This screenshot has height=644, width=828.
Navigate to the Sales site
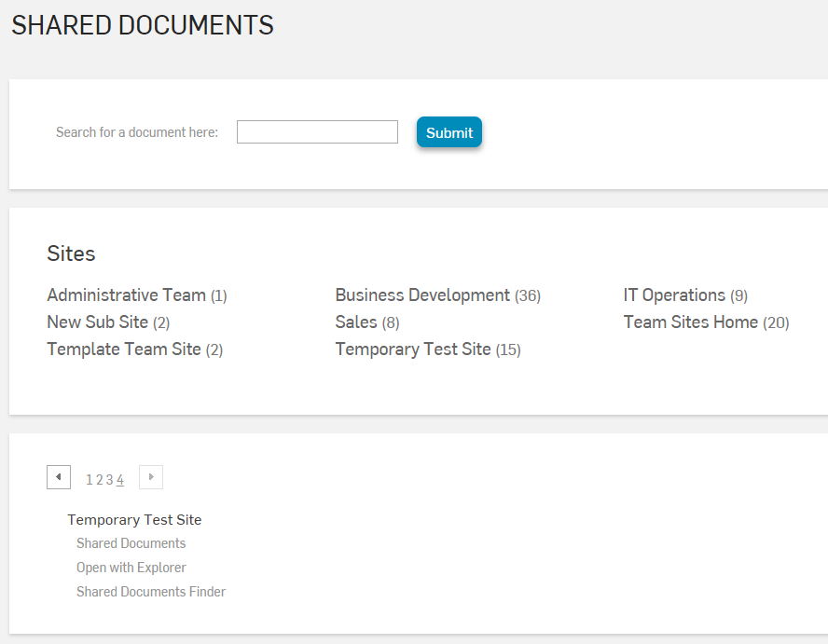point(355,322)
